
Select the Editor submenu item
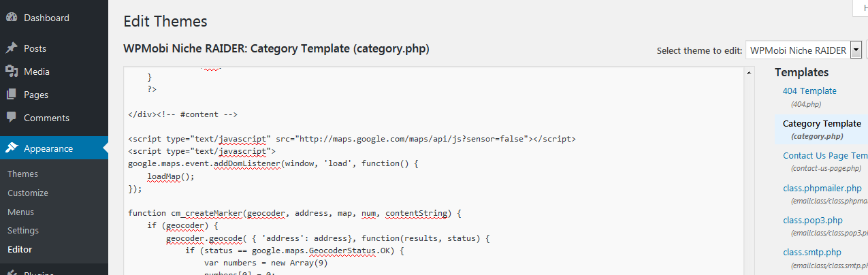(20, 249)
